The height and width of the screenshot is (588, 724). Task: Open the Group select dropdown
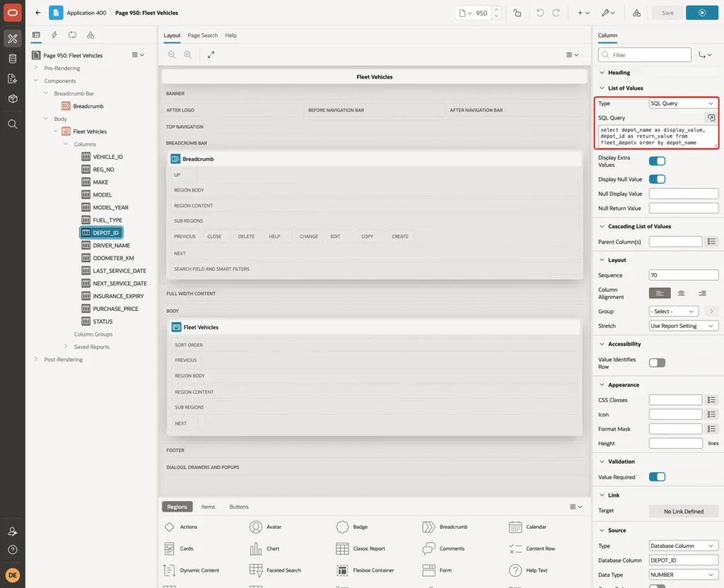coord(673,312)
